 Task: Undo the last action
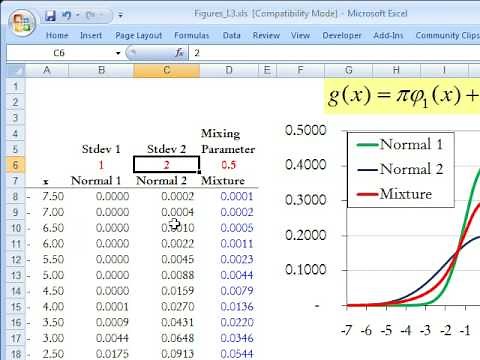(x=67, y=15)
